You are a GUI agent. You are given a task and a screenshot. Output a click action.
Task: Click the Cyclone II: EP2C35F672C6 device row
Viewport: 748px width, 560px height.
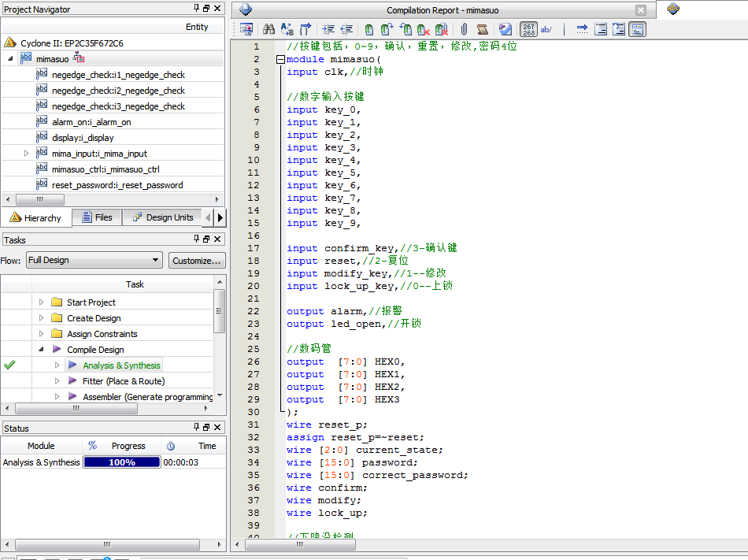point(72,43)
